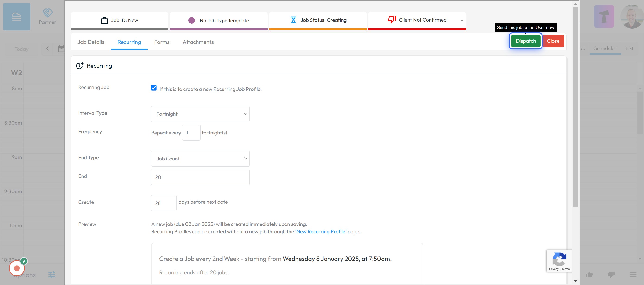Switch to List view tab in background
Image resolution: width=644 pixels, height=285 pixels.
pos(629,48)
